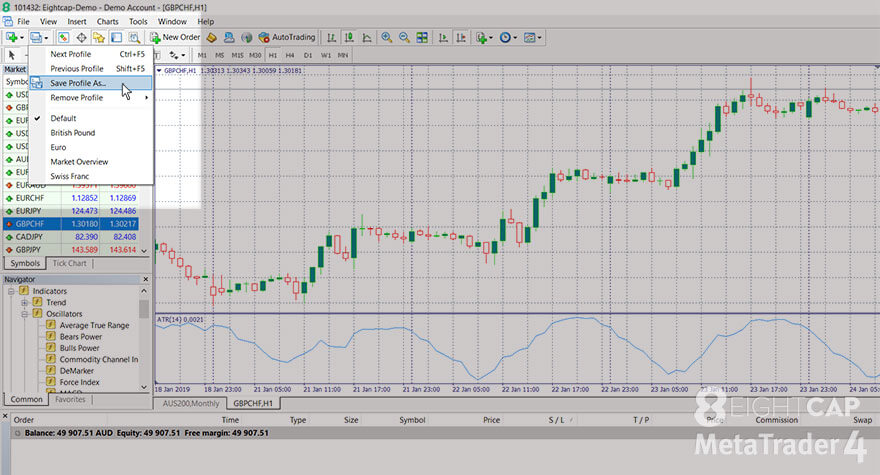
Task: Select the Swiss Franc profile
Action: (91, 176)
